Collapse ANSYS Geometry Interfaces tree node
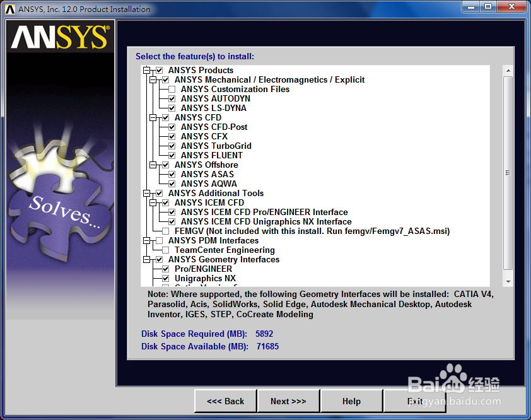This screenshot has height=420, width=531. pyautogui.click(x=147, y=260)
